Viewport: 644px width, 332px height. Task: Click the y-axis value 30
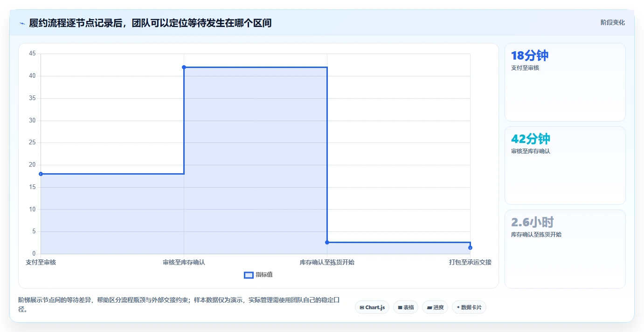32,120
